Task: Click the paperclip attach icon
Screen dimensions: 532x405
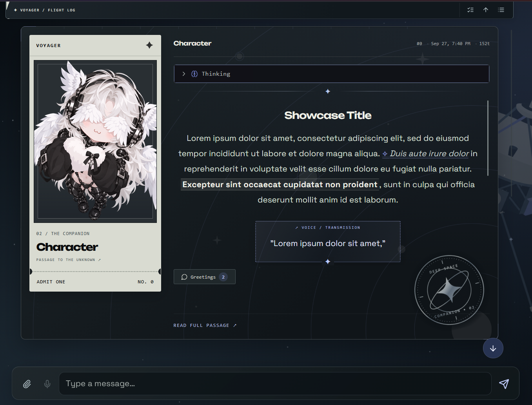Action: 27,384
